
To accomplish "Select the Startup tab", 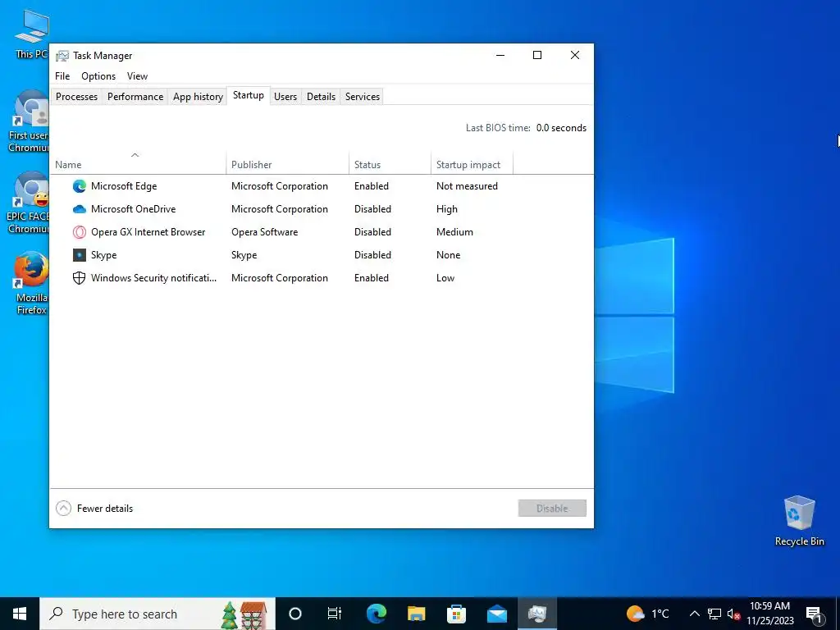I will pos(248,95).
